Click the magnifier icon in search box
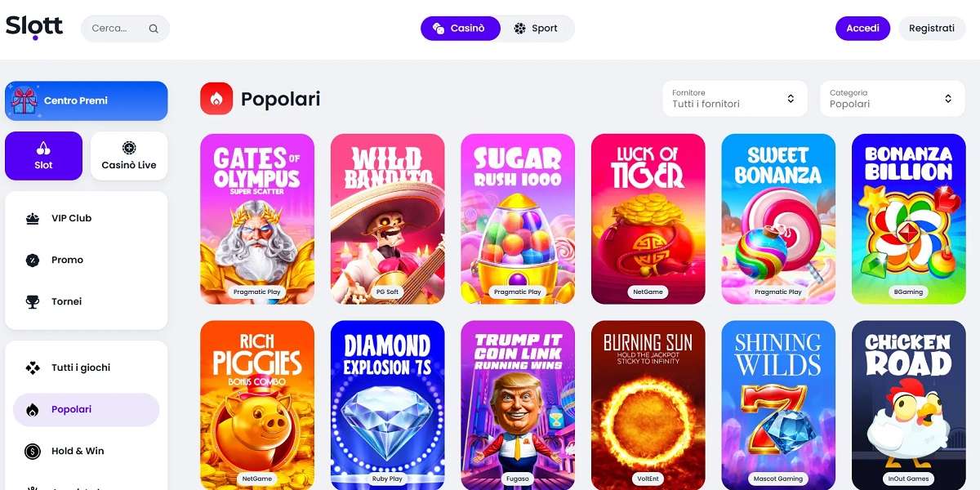Image resolution: width=980 pixels, height=490 pixels. (x=154, y=29)
